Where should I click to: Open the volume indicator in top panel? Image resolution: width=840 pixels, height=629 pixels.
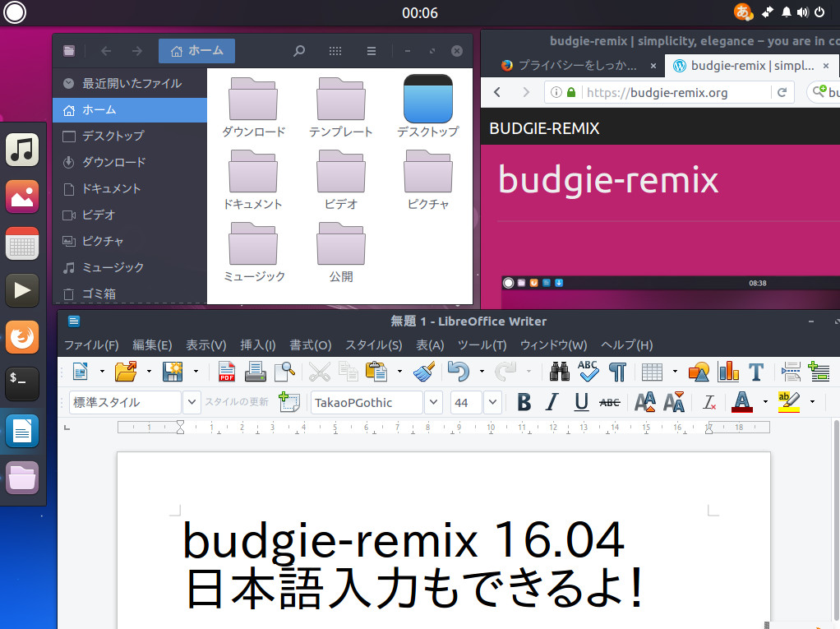tap(802, 12)
